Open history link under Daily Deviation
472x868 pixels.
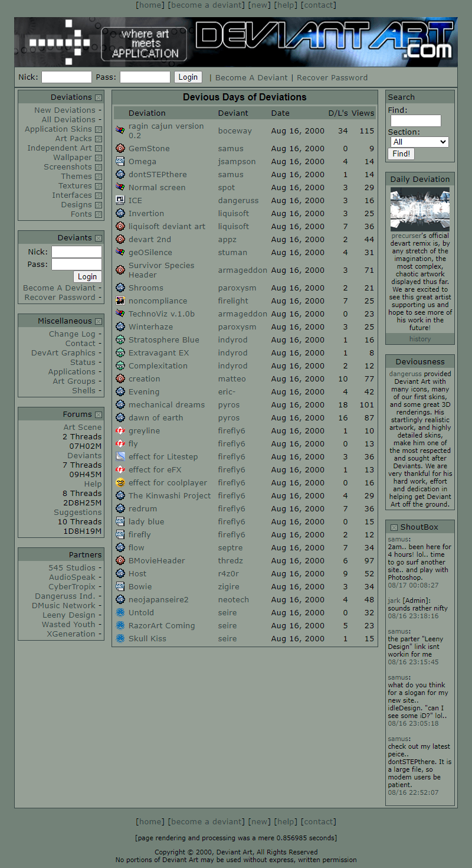420,339
